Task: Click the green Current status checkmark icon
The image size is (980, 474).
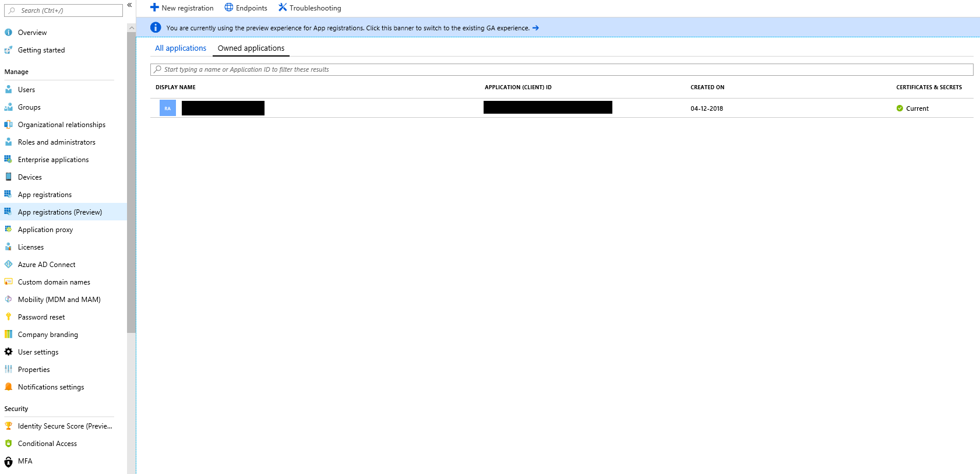Action: tap(900, 108)
